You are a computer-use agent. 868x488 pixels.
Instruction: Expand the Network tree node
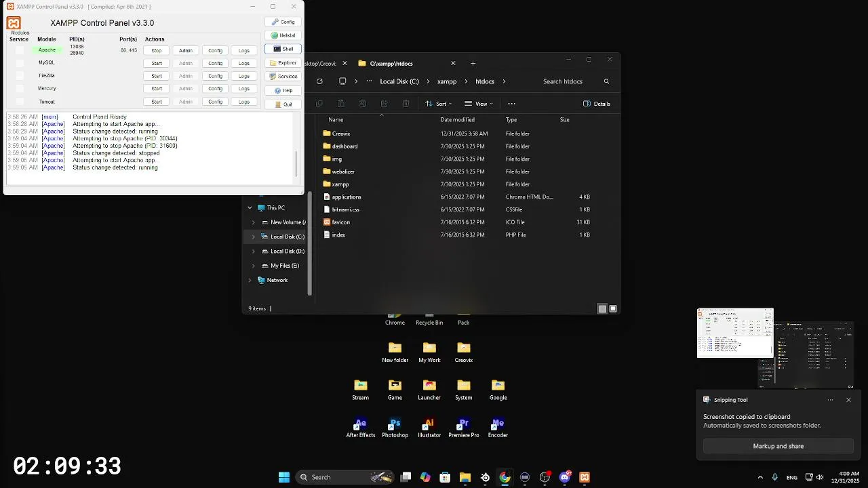pyautogui.click(x=250, y=280)
